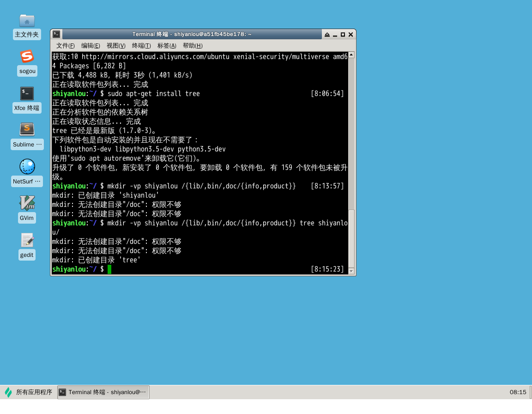
Task: Click the terminal window title bar icon
Action: (56, 34)
